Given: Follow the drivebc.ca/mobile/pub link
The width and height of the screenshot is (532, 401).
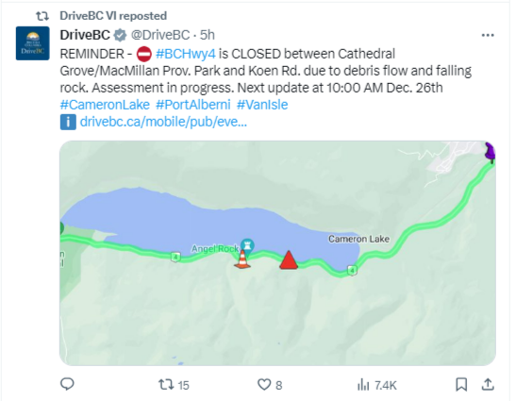Looking at the screenshot, I should click(163, 122).
